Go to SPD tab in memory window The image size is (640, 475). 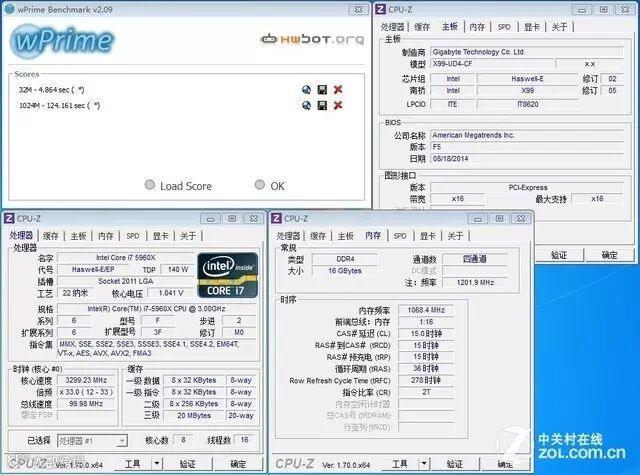[400, 236]
